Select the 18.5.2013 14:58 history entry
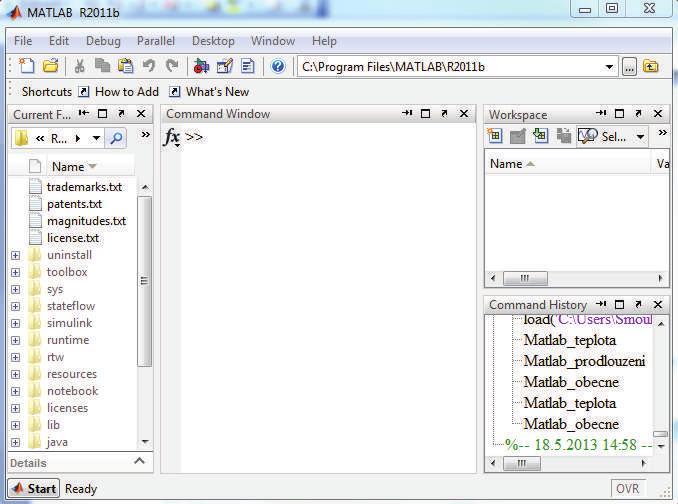The width and height of the screenshot is (678, 504). 578,444
